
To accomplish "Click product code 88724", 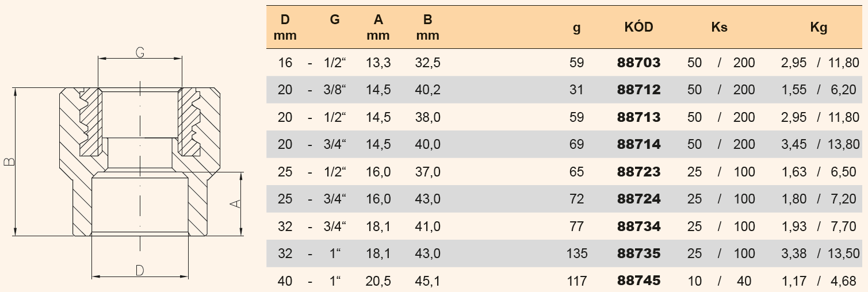I will coord(638,199).
